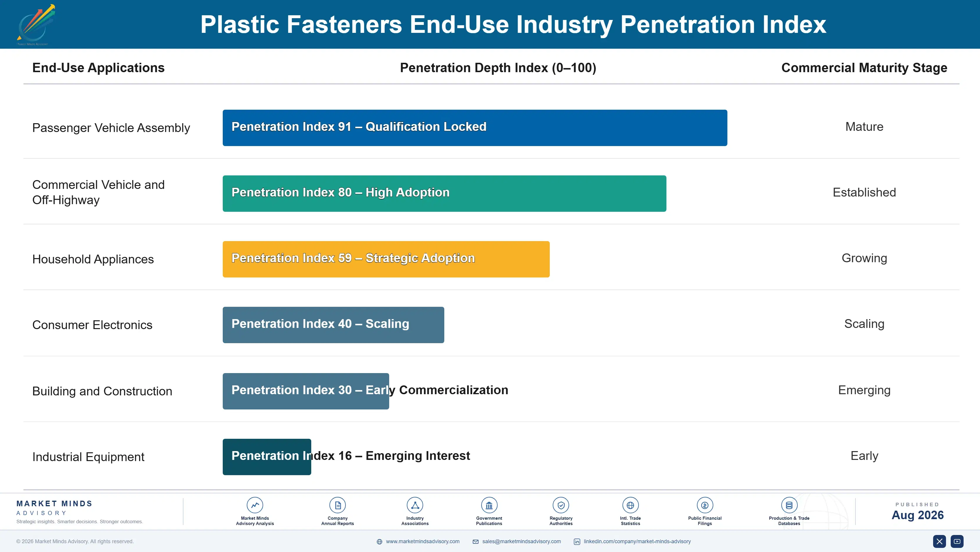
Task: Click 'Passenger Vehicle Assembly' row label
Action: click(111, 128)
